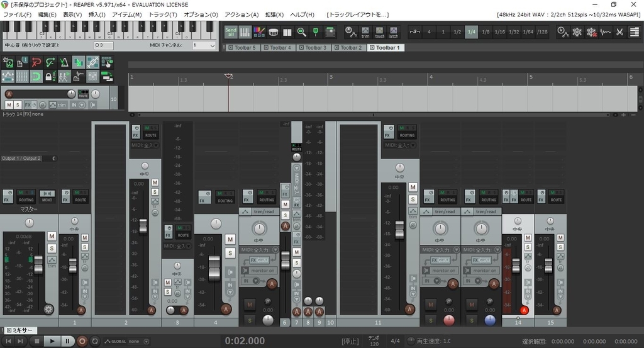Collapse the Output 1 / Output 2 arrow
Viewport: 644px width, 348px height.
point(53,158)
